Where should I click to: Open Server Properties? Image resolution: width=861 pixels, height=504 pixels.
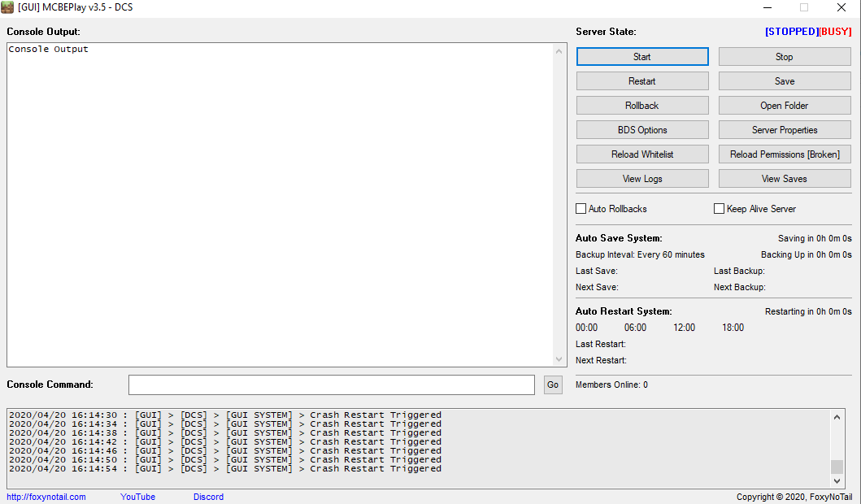pos(785,130)
